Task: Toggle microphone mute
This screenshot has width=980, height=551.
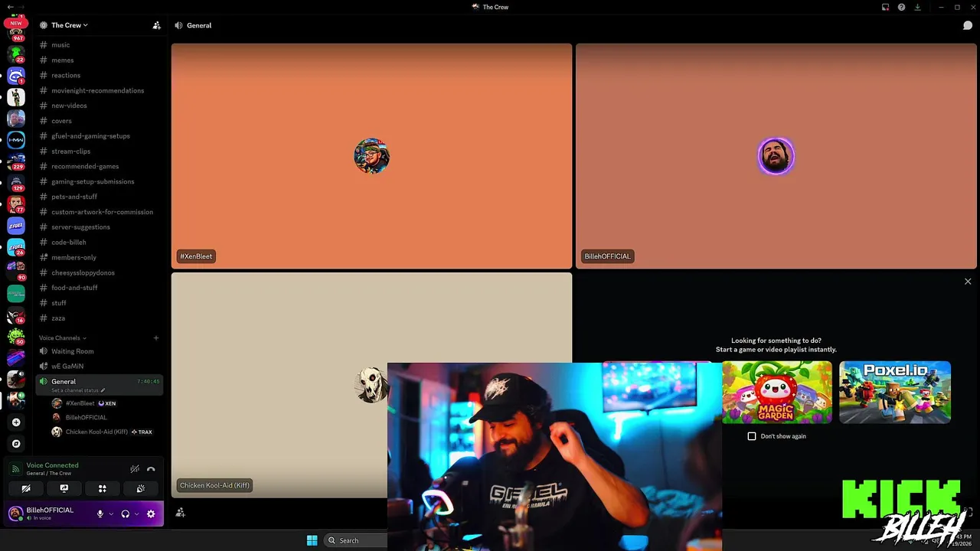Action: [x=100, y=514]
